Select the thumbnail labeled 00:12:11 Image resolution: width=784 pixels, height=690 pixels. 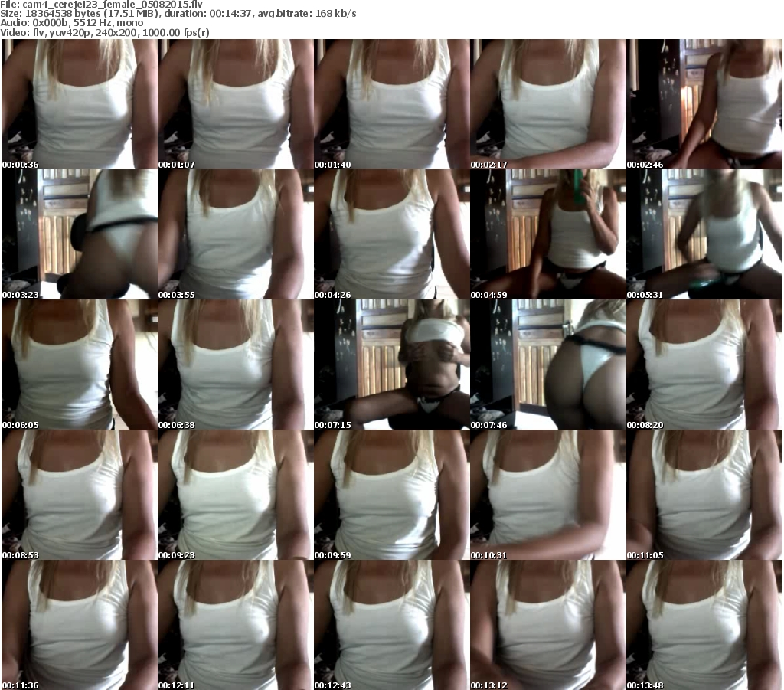click(x=236, y=625)
